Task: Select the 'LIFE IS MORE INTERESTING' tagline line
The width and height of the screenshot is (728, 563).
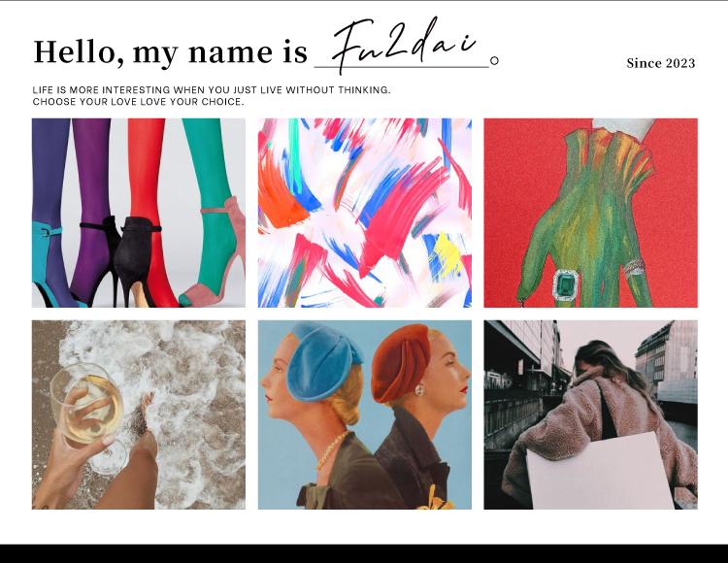Action: (212, 89)
